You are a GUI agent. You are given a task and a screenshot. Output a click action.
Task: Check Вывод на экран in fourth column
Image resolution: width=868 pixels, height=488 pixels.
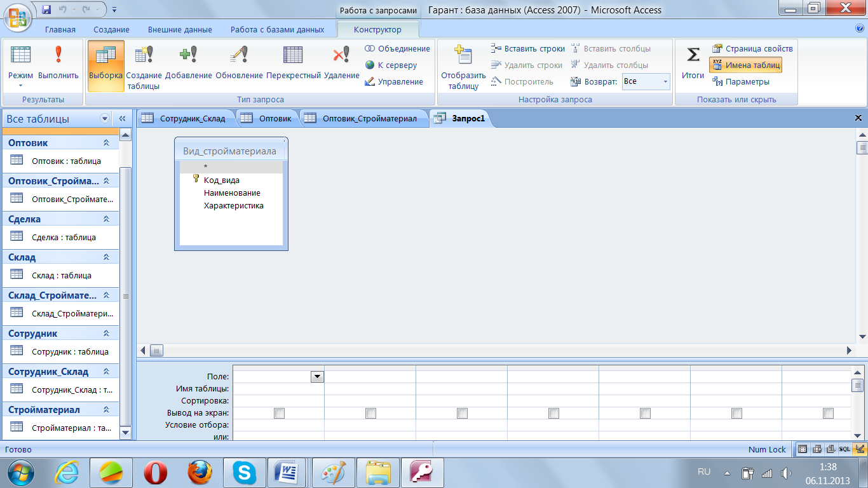553,414
